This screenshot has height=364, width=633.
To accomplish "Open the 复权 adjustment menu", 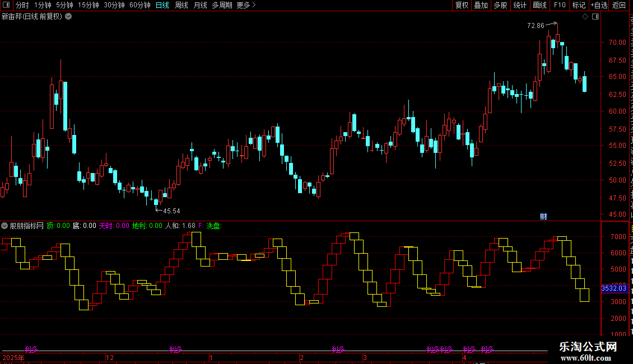I will [x=462, y=5].
